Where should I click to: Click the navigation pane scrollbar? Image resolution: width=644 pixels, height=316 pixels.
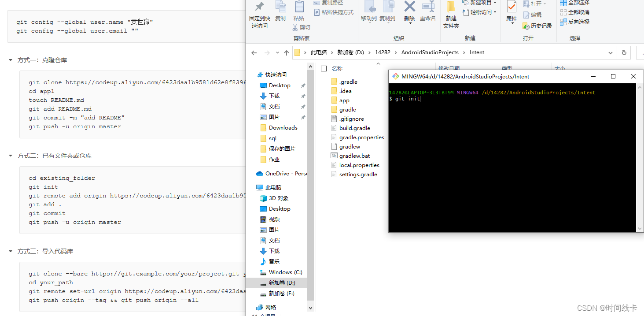point(311,176)
